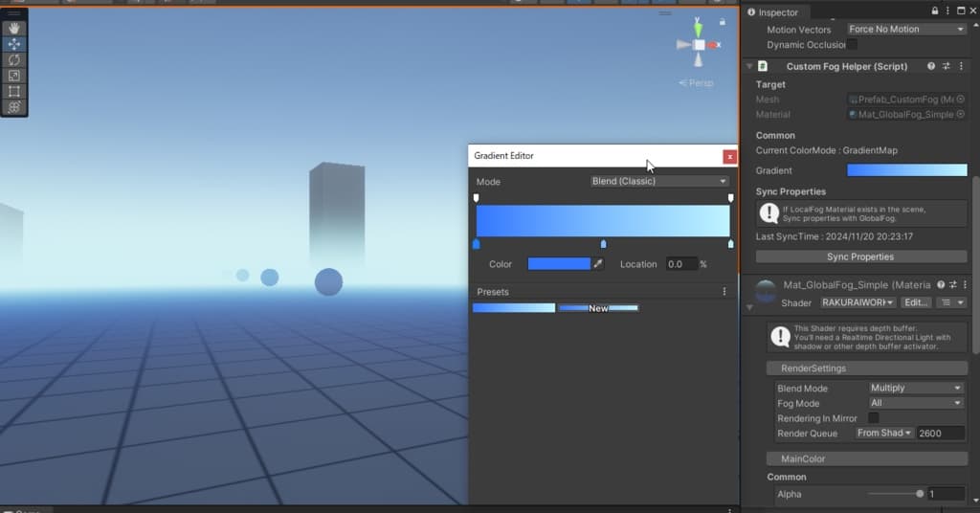Select the Rect transform tool
Image resolution: width=980 pixels, height=513 pixels.
[14, 92]
